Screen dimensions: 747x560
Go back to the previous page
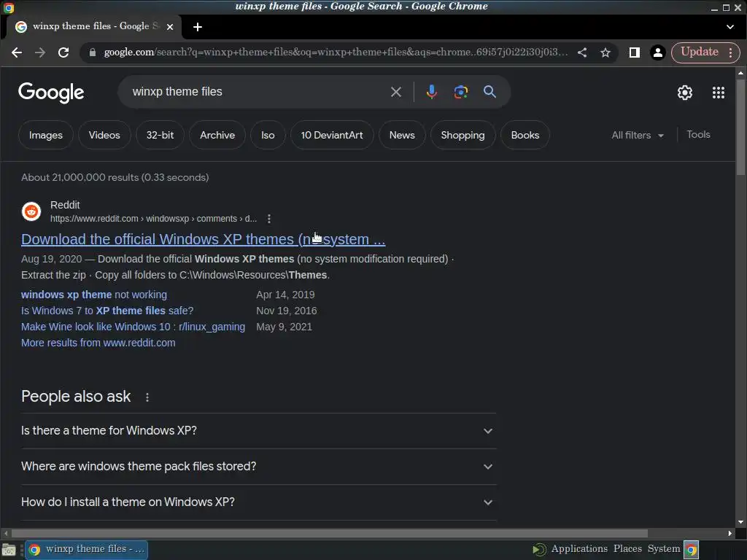pyautogui.click(x=17, y=52)
